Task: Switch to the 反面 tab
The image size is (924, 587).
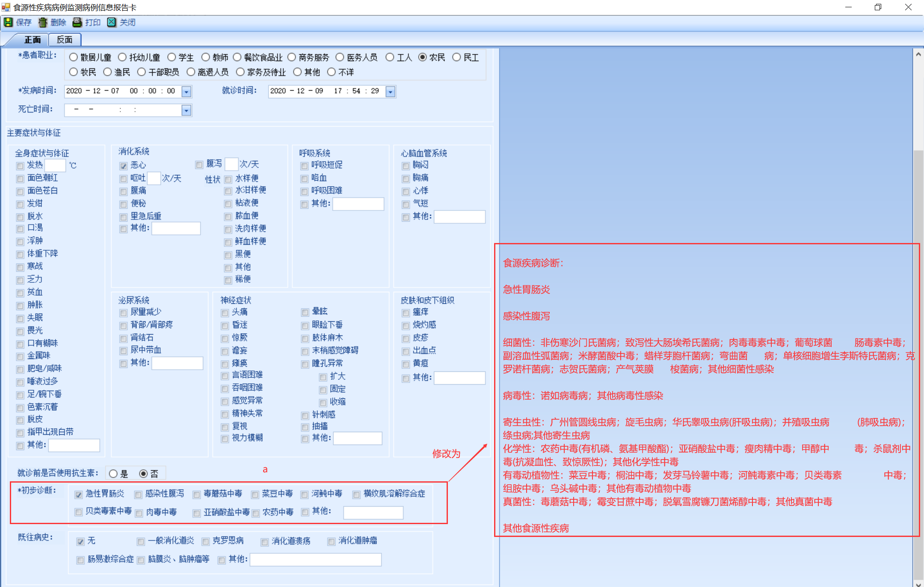Action: (x=65, y=40)
